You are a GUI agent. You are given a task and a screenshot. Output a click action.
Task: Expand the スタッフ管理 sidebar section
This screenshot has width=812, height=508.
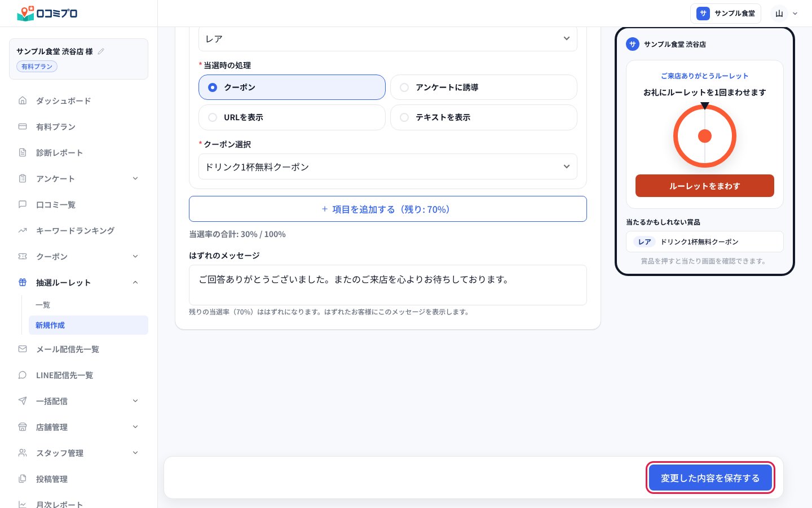(135, 453)
